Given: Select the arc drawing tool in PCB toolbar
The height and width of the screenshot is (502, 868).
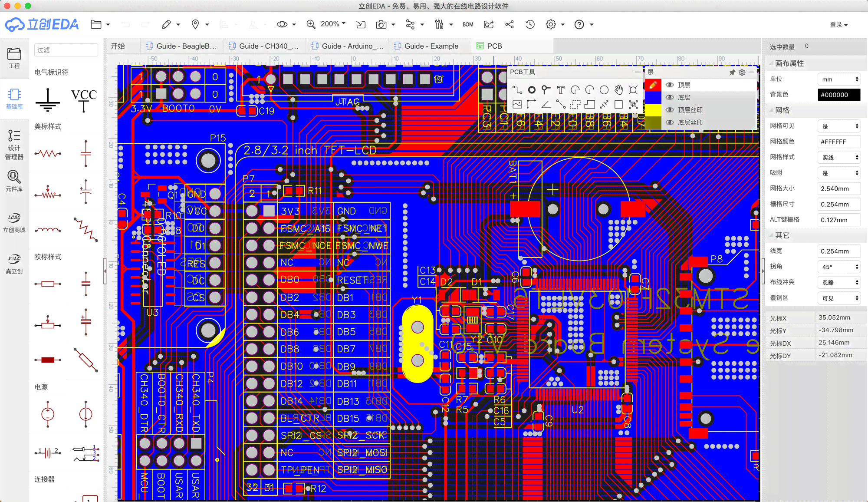Looking at the screenshot, I should [x=575, y=89].
